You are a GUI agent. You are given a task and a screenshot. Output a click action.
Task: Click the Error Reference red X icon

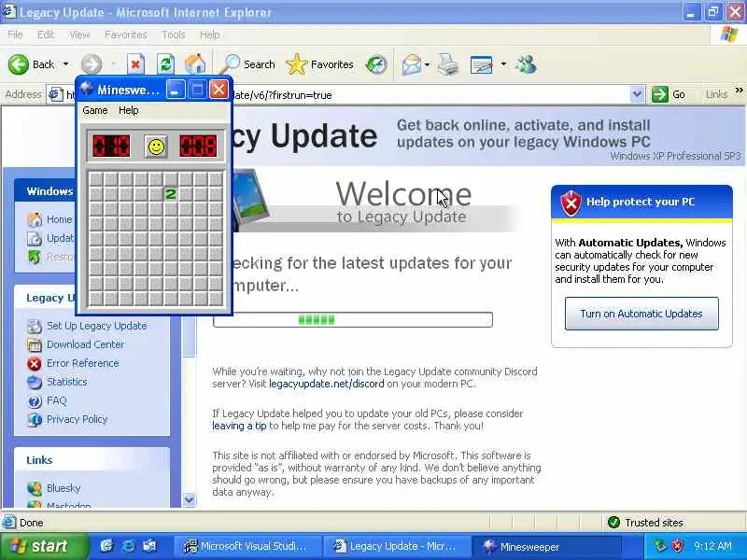point(35,364)
